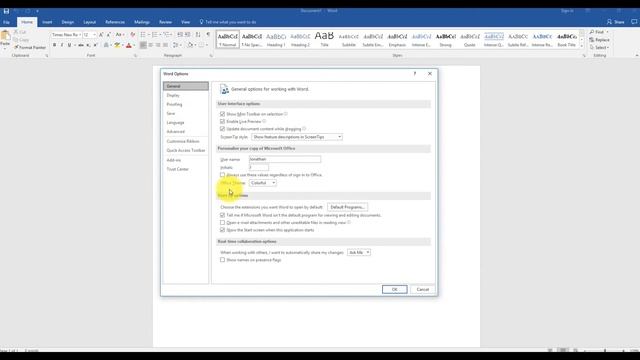
Task: Click Align Left paragraph icon
Action: click(x=143, y=45)
